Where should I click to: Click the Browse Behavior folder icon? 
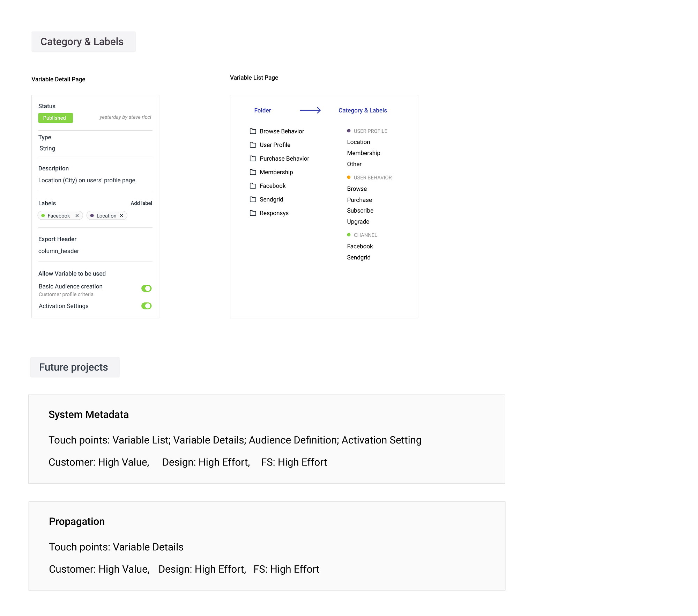tap(253, 131)
